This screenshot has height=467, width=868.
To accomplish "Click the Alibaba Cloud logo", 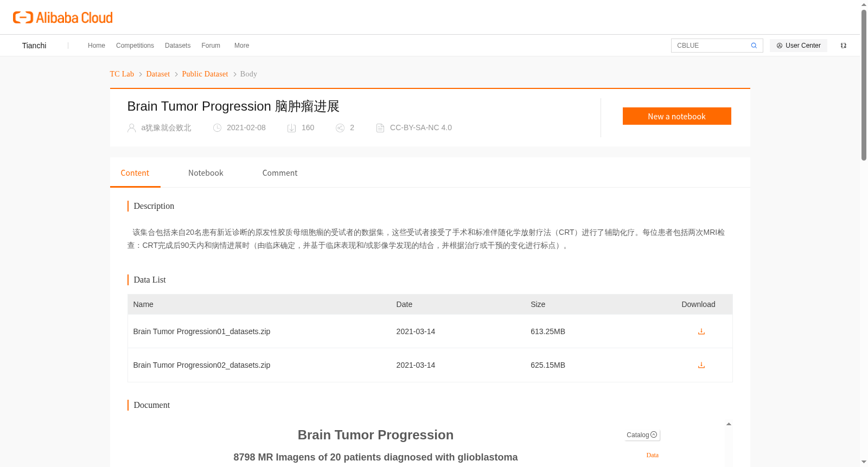I will click(x=63, y=17).
